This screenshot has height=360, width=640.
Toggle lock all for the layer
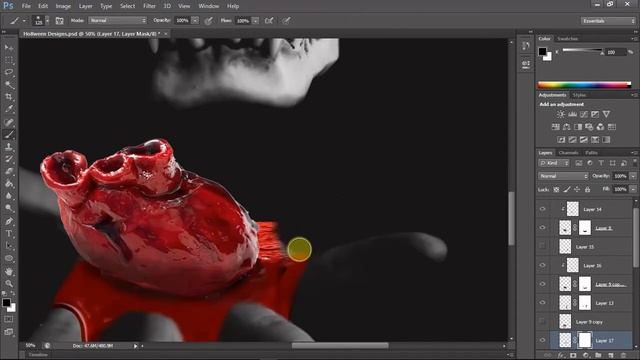pos(587,189)
